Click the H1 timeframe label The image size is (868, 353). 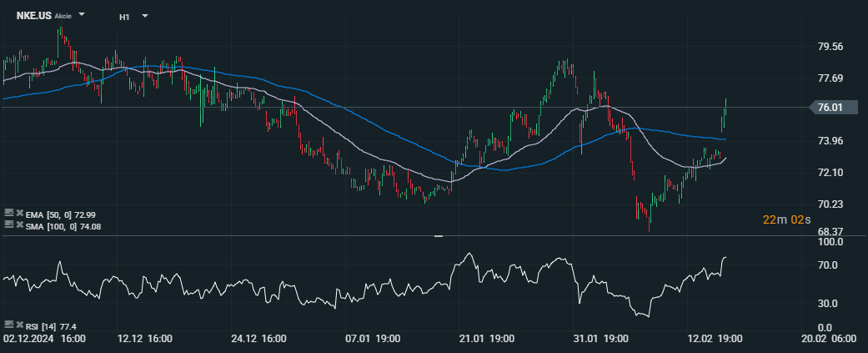124,17
